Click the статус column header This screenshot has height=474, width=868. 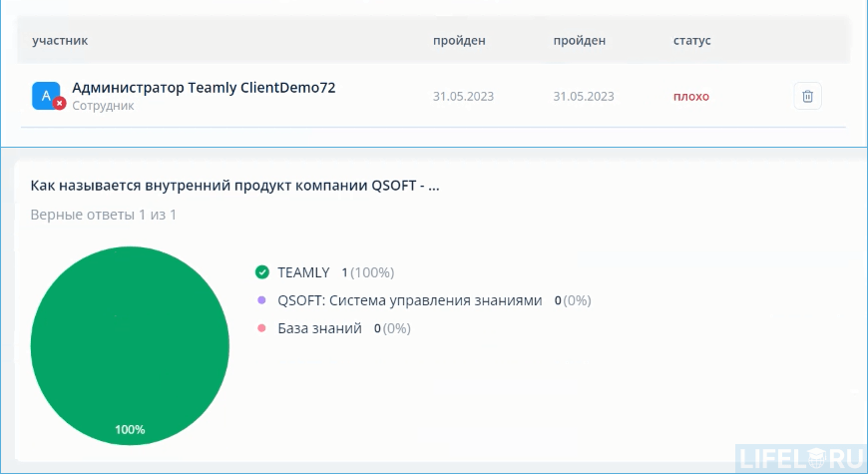(692, 41)
